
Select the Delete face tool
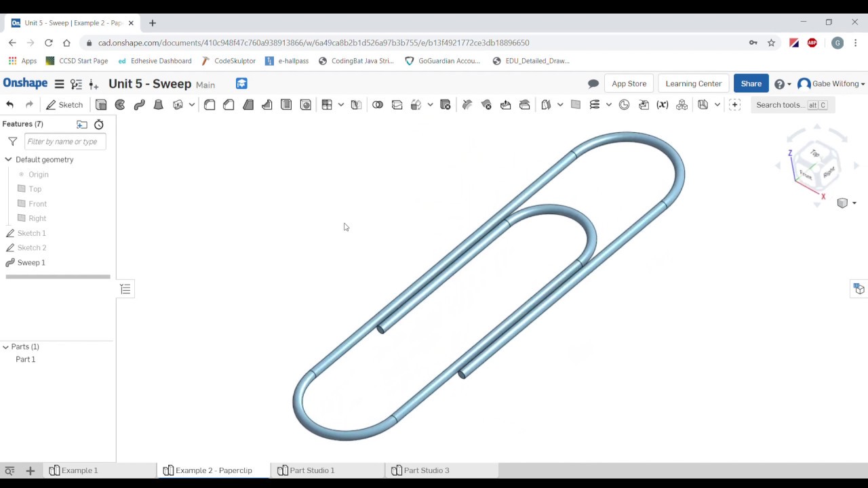pos(486,104)
